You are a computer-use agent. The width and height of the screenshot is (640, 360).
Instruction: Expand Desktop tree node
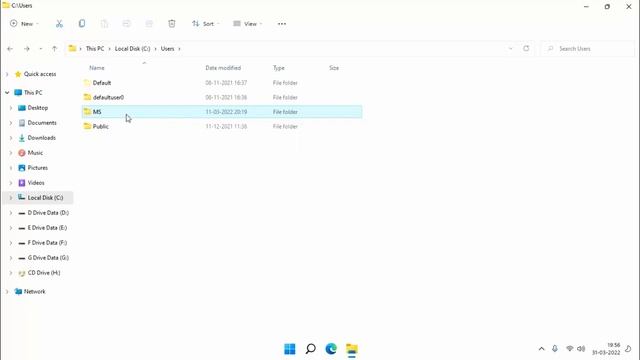[x=11, y=108]
